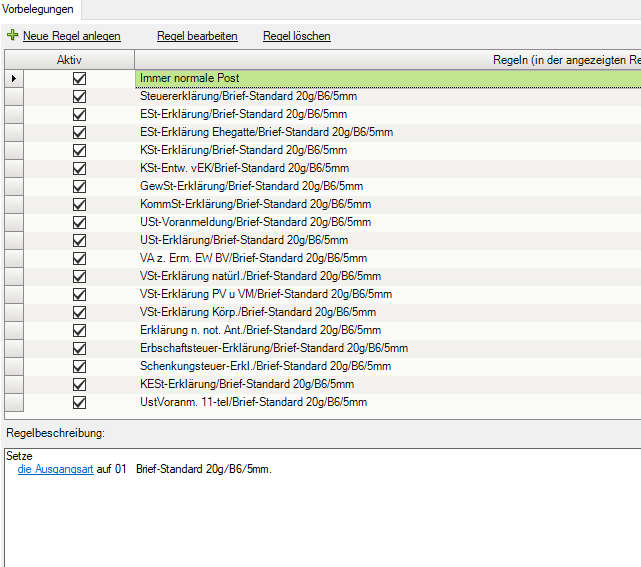Toggle Aktiv checkbox for Steuererklärung rule
Viewport: 641px width, 567px height.
[x=79, y=96]
